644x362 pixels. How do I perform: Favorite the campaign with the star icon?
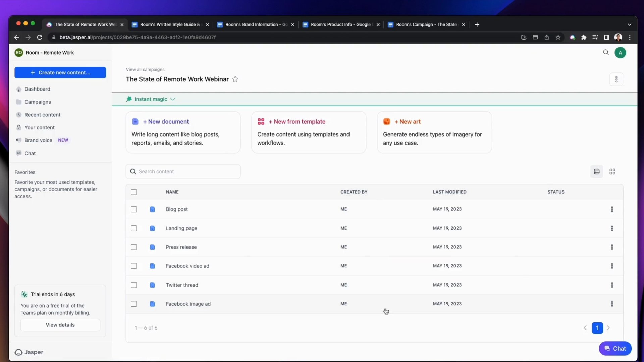click(235, 79)
